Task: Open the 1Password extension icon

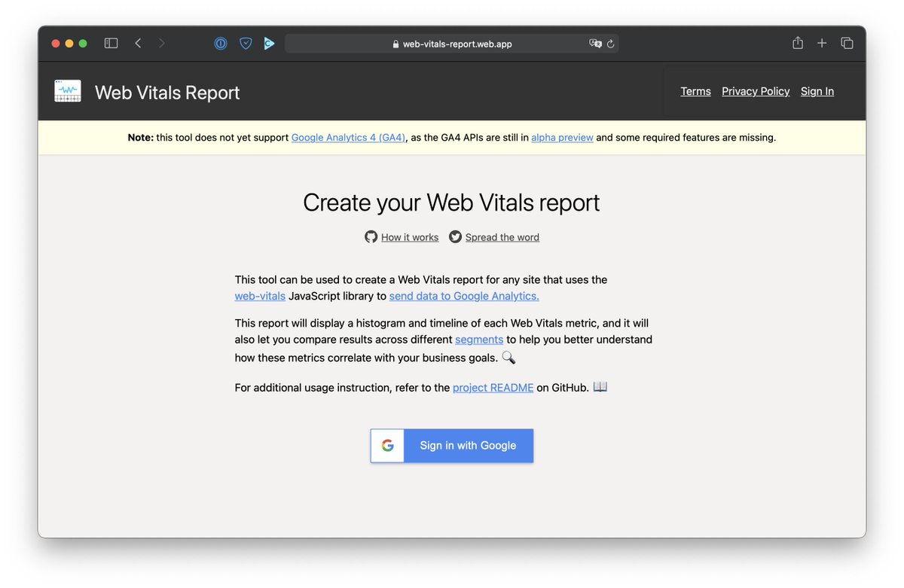Action: click(220, 44)
